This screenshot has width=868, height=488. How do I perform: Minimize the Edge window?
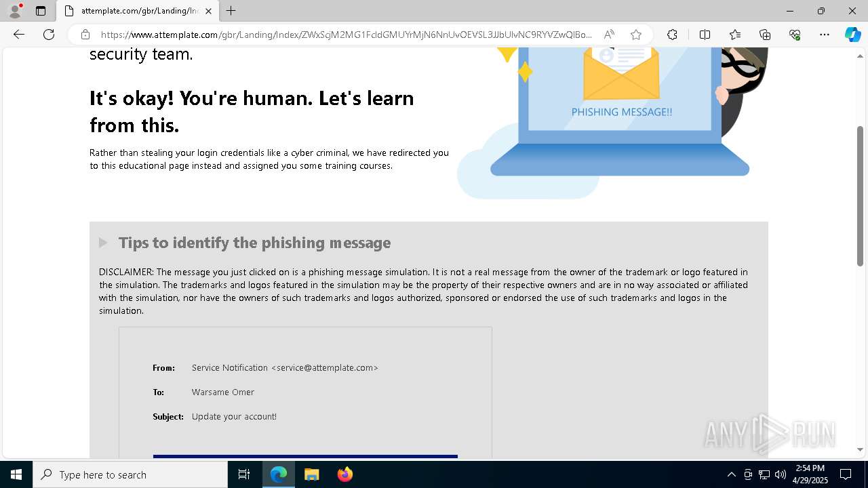(790, 11)
